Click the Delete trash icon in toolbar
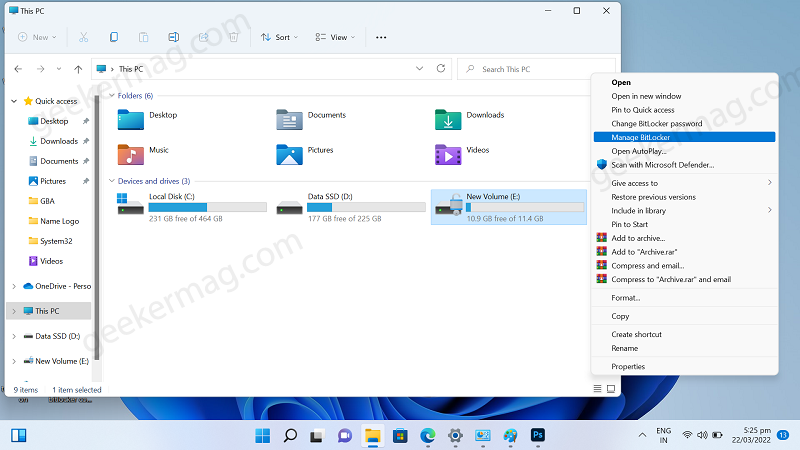This screenshot has height=450, width=800. click(234, 37)
